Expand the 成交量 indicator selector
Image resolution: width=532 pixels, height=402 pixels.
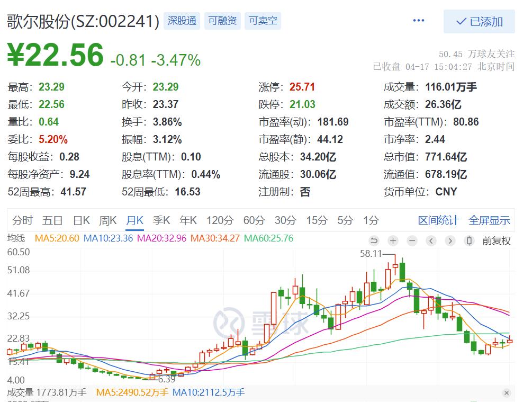point(20,392)
